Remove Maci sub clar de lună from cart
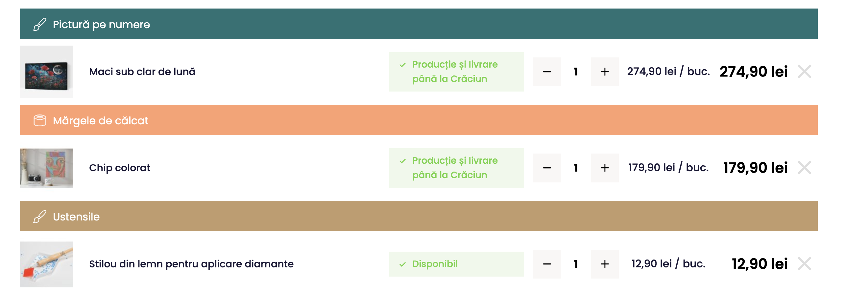The width and height of the screenshot is (868, 292). [x=804, y=72]
